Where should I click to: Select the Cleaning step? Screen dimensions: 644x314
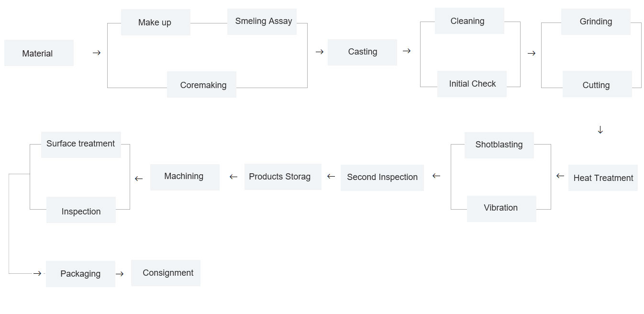click(x=469, y=21)
